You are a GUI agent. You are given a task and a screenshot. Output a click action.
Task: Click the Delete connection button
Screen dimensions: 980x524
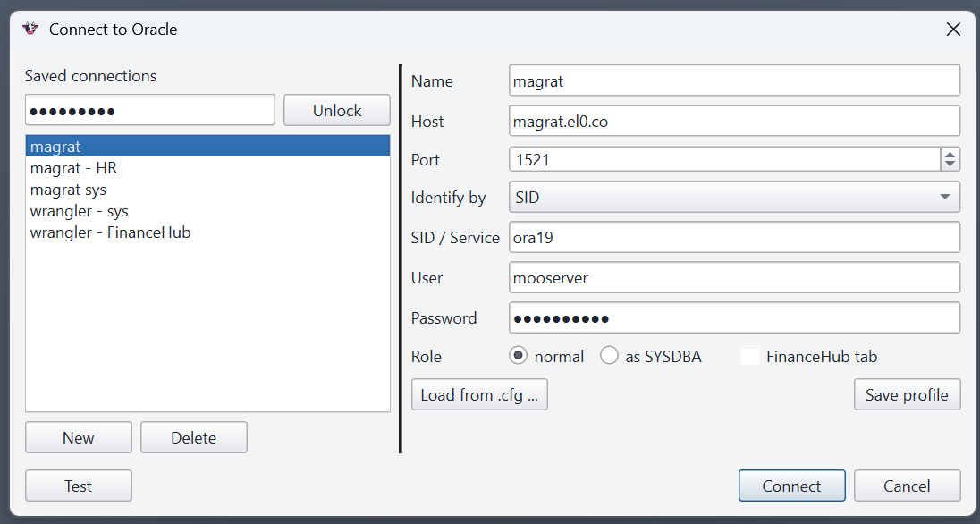pos(194,437)
